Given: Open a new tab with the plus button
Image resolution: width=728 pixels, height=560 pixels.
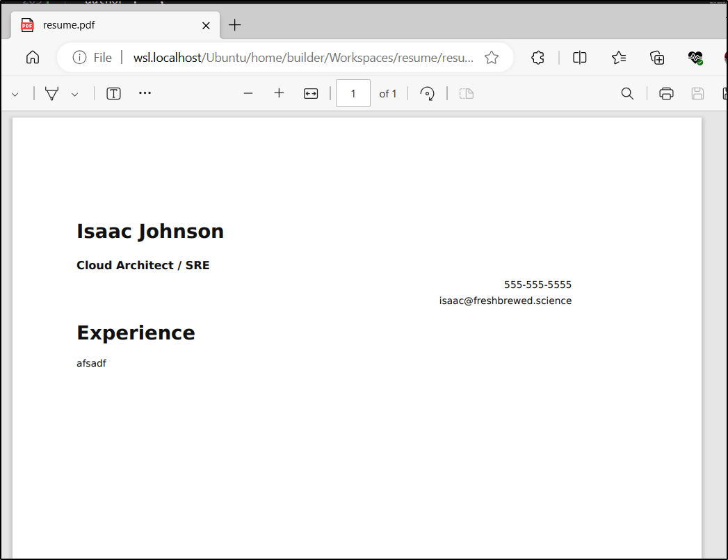Looking at the screenshot, I should (235, 25).
